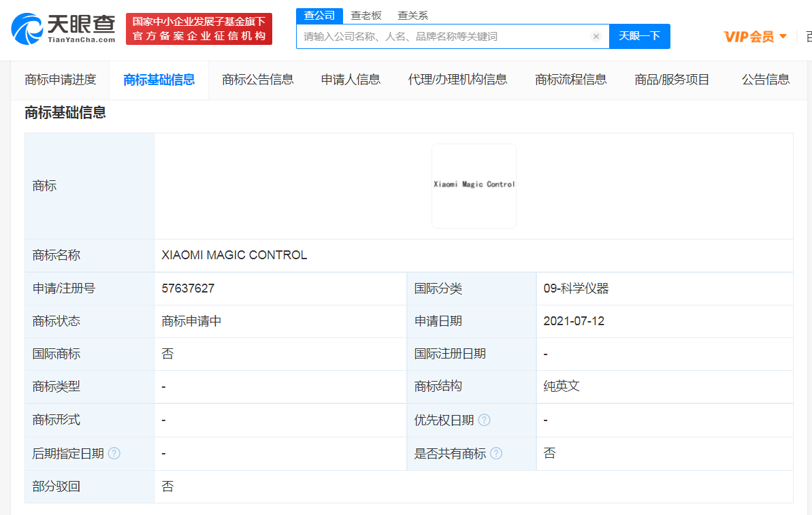Click the 国际注册日期 label cell
Image resolution: width=812 pixels, height=515 pixels.
472,354
